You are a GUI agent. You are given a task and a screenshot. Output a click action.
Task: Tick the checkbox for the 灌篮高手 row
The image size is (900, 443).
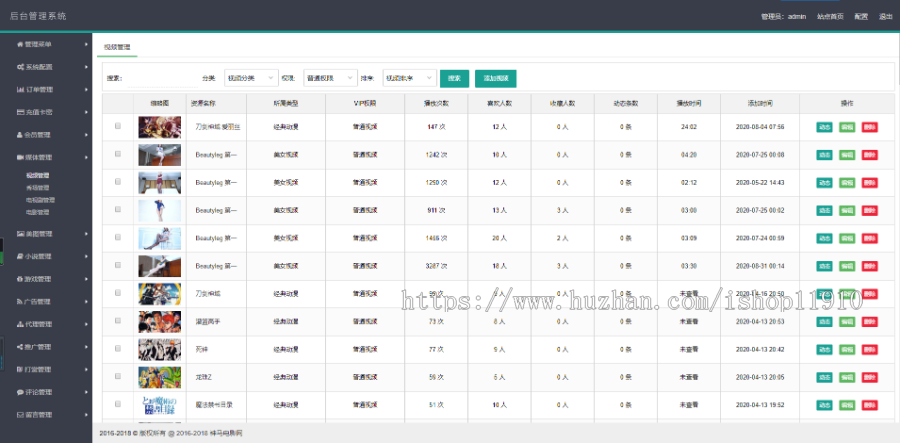(x=118, y=321)
